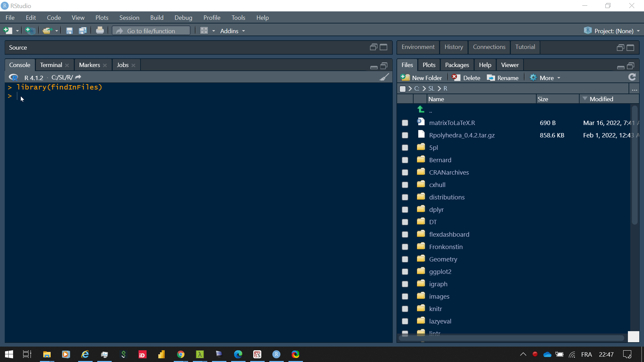Click the workspace panes grid icon
This screenshot has height=362, width=644.
click(x=204, y=31)
